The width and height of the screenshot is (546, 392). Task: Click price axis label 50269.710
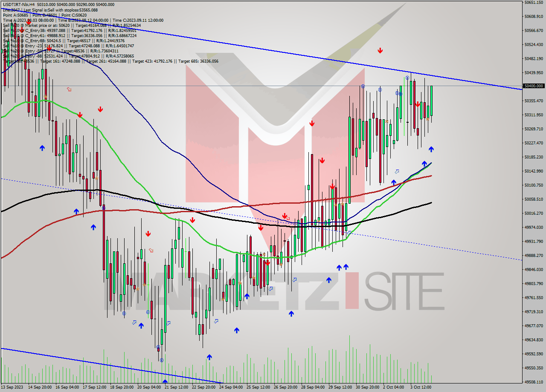[x=534, y=129]
